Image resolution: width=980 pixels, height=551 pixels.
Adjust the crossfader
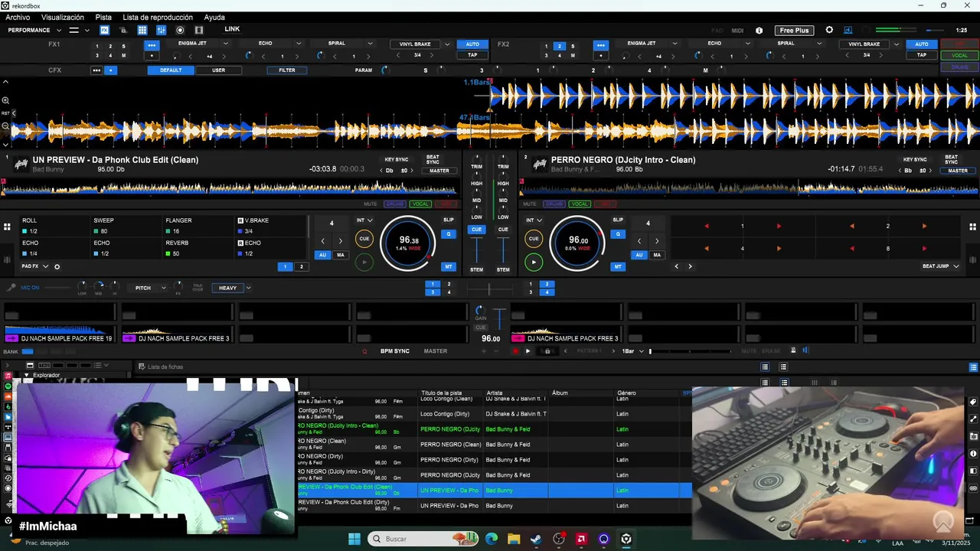pos(489,289)
